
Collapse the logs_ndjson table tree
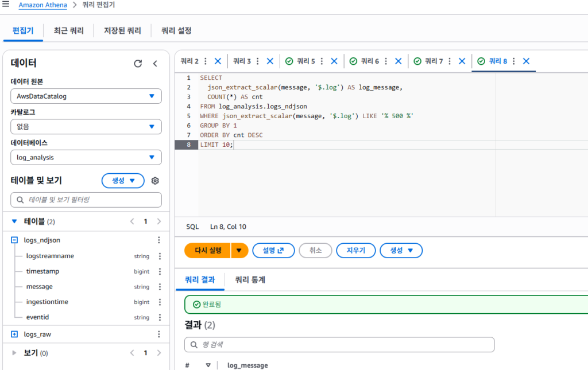(14, 241)
